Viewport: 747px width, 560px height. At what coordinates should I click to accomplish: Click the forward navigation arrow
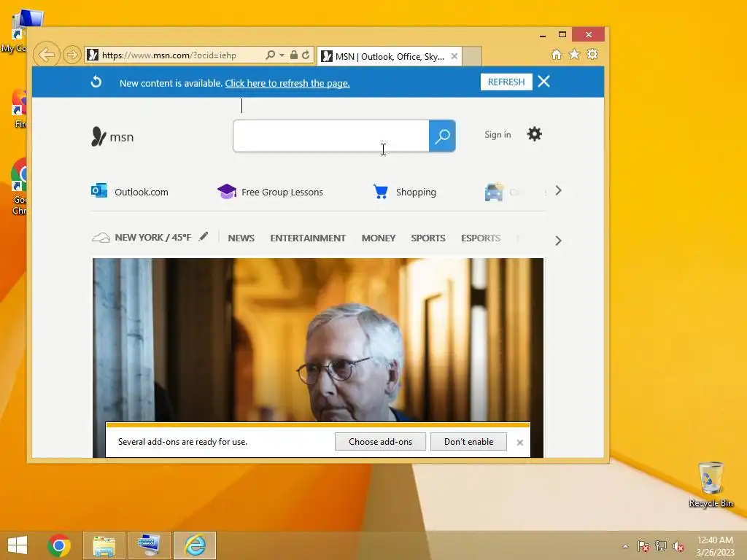click(71, 55)
